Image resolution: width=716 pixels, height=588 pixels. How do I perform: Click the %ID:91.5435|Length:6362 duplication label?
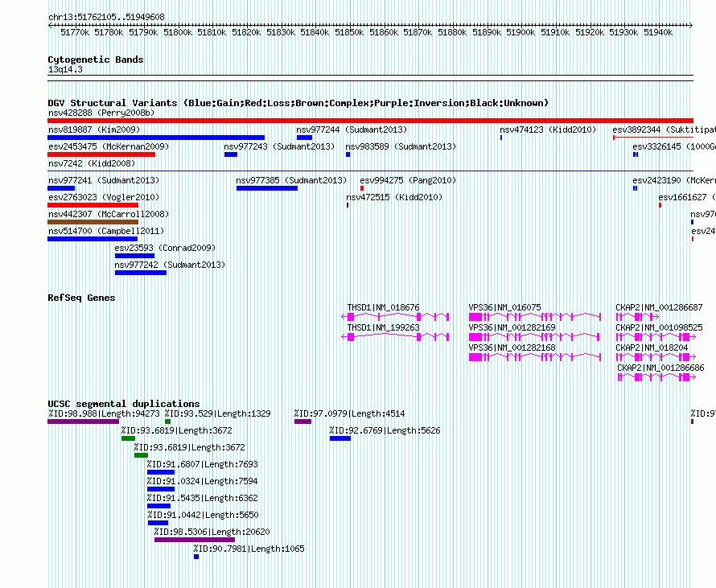tap(202, 498)
